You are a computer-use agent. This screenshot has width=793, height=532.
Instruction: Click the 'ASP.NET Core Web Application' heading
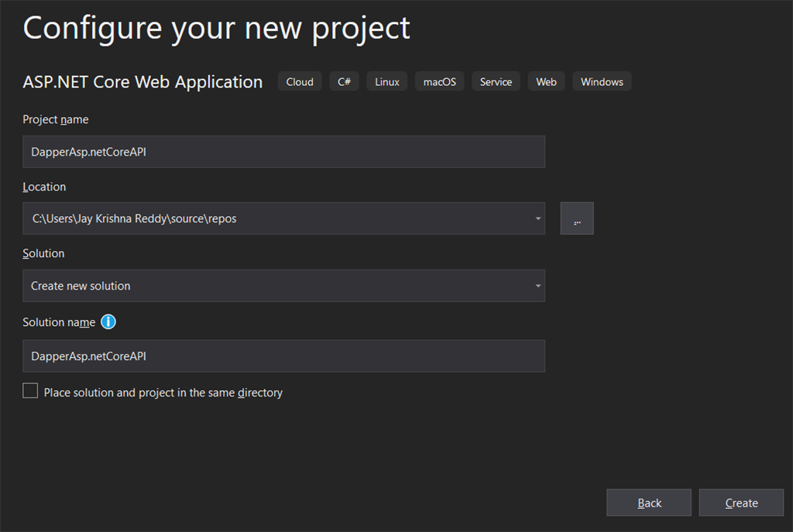(x=142, y=82)
